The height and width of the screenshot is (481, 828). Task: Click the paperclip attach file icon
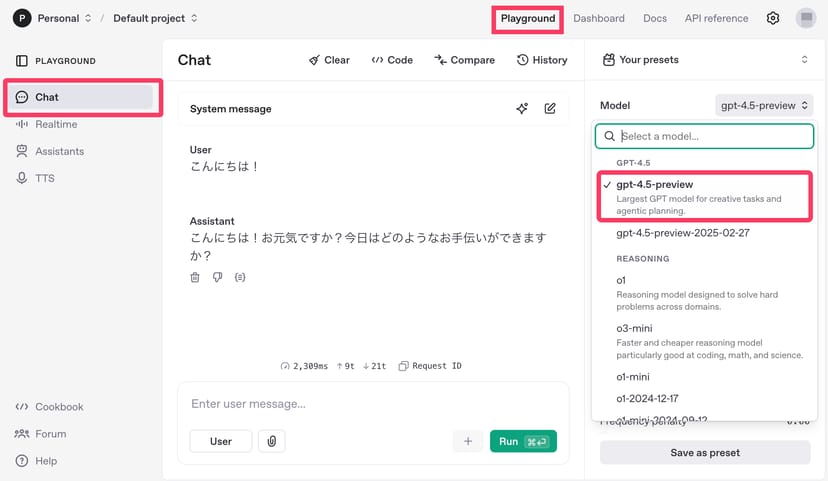coord(271,441)
